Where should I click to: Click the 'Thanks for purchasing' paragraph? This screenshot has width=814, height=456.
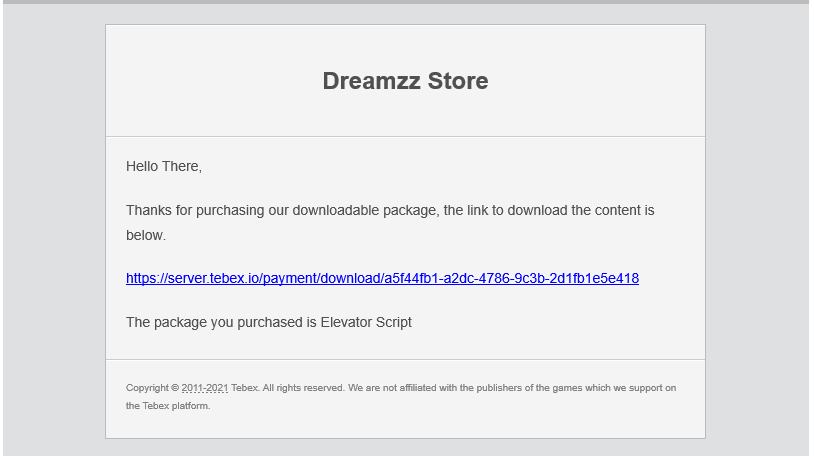[x=390, y=223]
